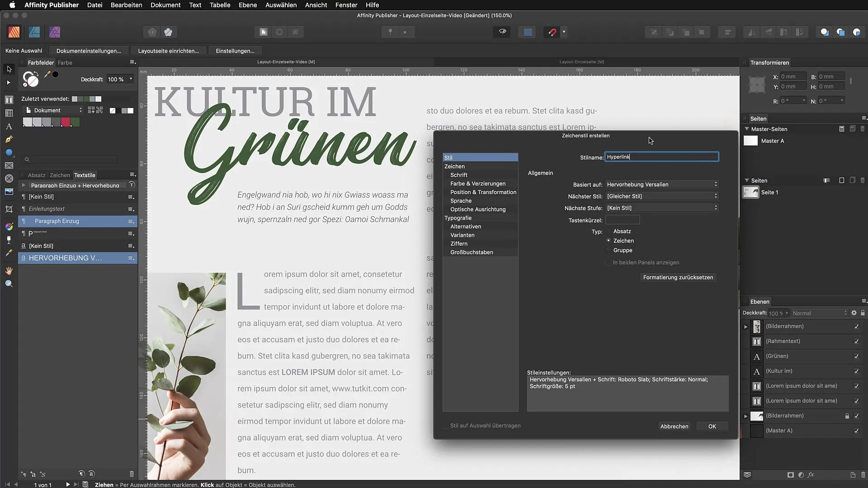This screenshot has height=488, width=868.
Task: Delete text style trash icon
Action: click(132, 474)
